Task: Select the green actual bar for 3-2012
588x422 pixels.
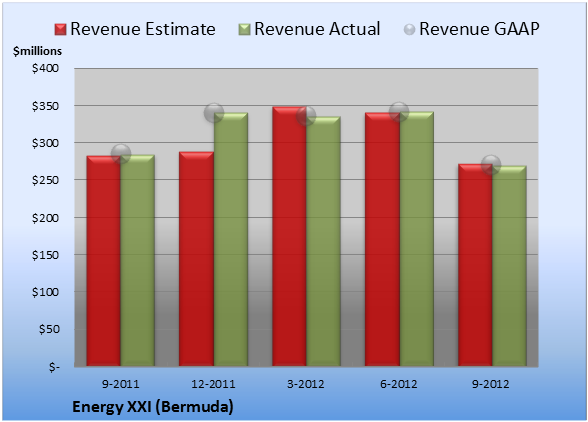Action: (x=323, y=241)
